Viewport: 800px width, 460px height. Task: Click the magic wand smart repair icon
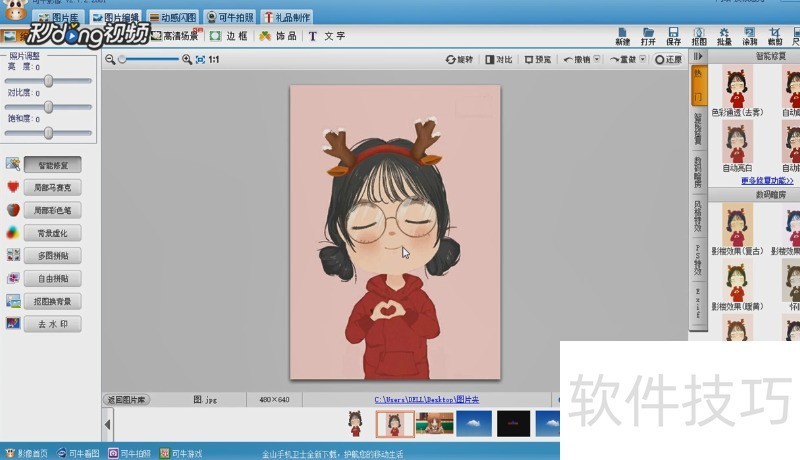point(13,164)
